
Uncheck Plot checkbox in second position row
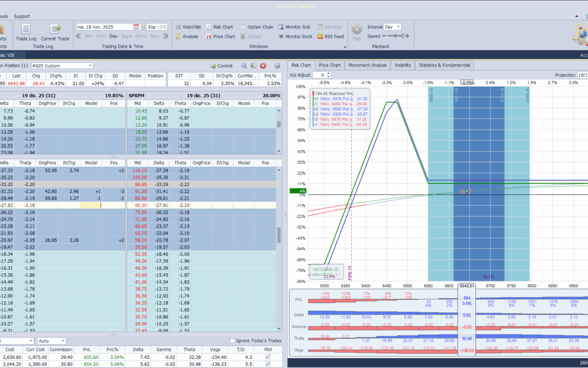click(267, 365)
